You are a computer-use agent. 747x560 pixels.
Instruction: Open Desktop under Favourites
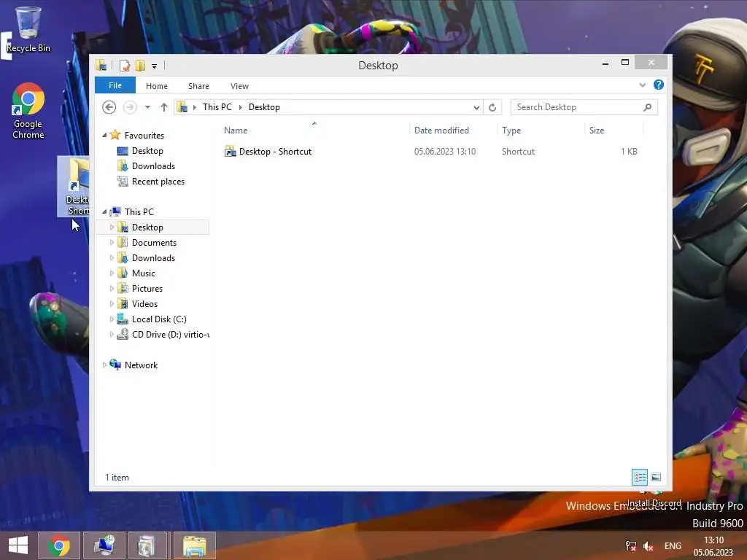[147, 151]
